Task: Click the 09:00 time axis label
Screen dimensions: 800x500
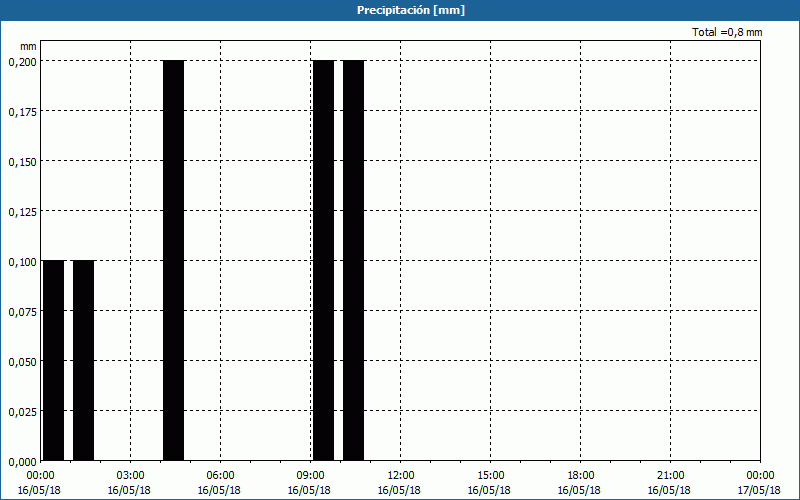Action: pos(311,476)
